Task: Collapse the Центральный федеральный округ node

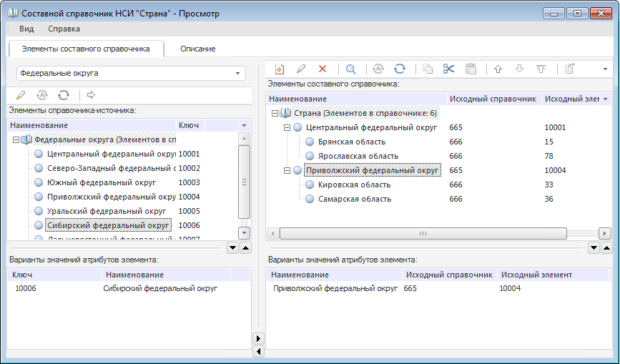Action: tap(287, 127)
